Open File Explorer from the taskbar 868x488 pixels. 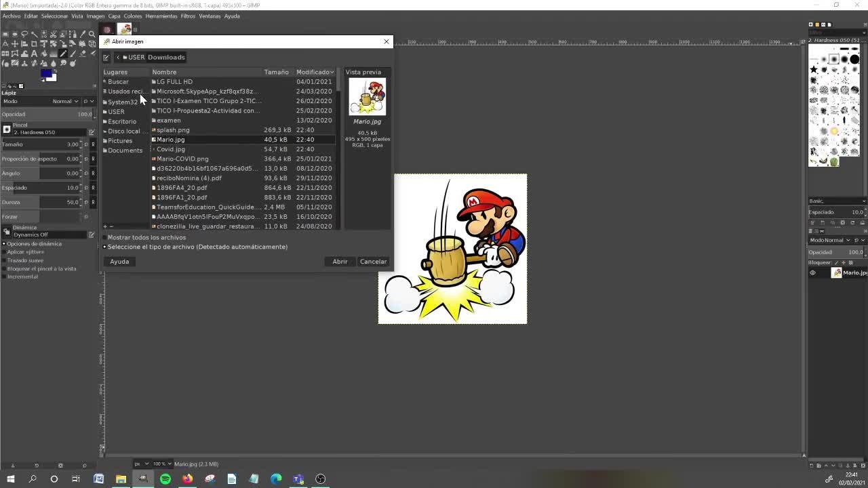(x=121, y=479)
